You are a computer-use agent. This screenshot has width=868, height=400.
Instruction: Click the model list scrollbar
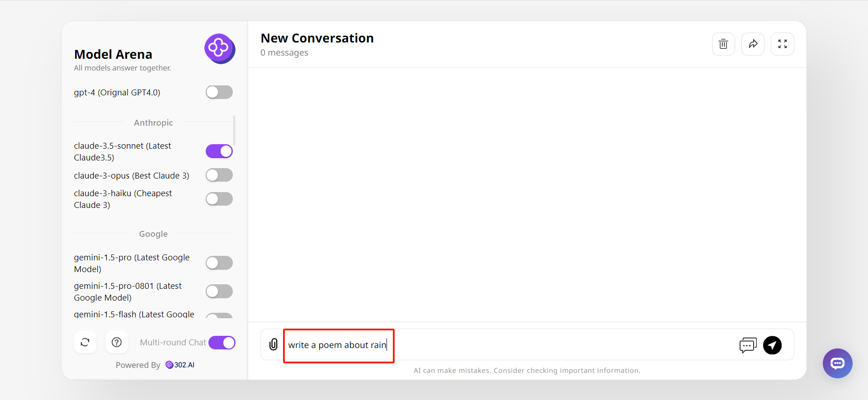(234, 130)
